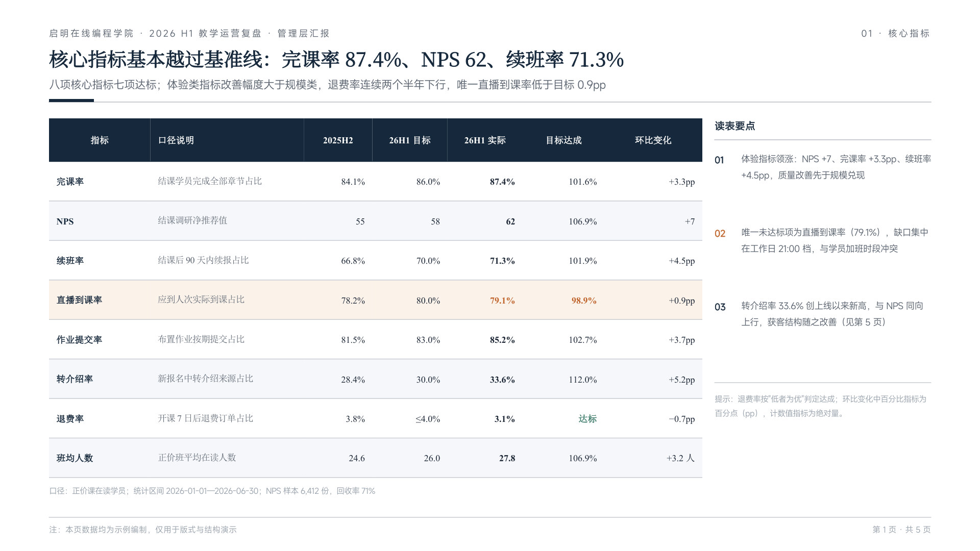Screen dimensions: 980x551
Task: Click the 目标达成 column header
Action: tap(563, 140)
